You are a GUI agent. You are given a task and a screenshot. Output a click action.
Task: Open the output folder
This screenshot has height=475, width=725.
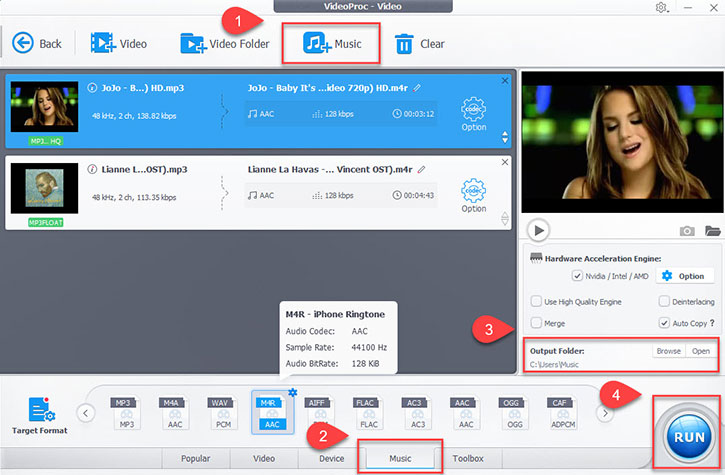coord(701,351)
